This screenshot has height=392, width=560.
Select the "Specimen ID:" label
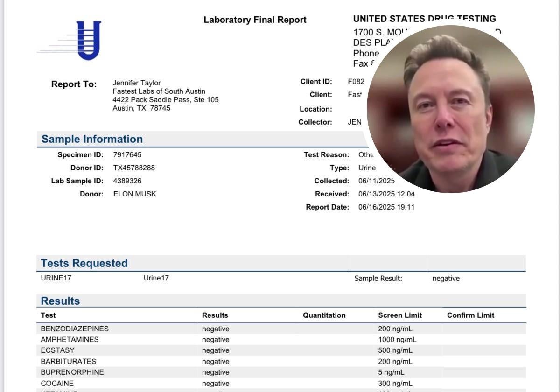click(81, 155)
